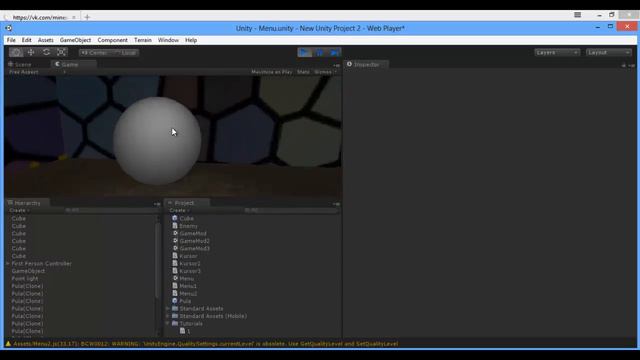Click the Kursor script icon
Image resolution: width=640 pixels, height=360 pixels.
[175, 256]
